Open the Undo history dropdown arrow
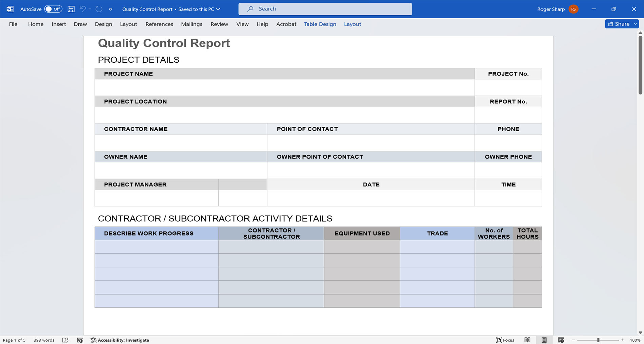The image size is (644, 344). pos(90,9)
